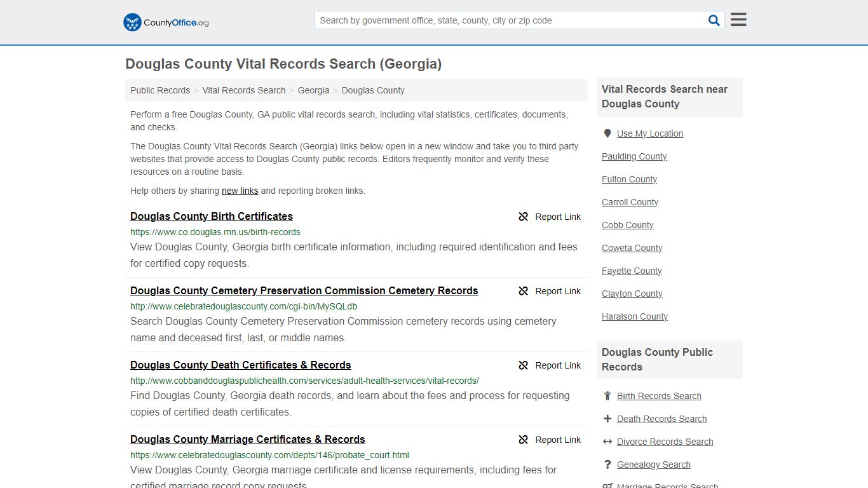Viewport: 868px width, 488px height.
Task: Click the Death Records cross icon
Action: coord(607,419)
